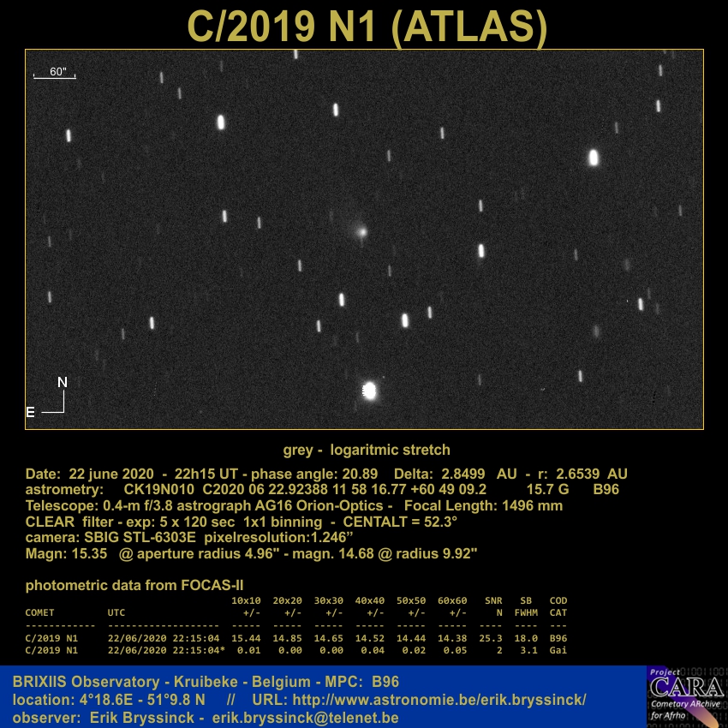Click the SNR column header in table
Screen dimensions: 728x728
[492, 600]
